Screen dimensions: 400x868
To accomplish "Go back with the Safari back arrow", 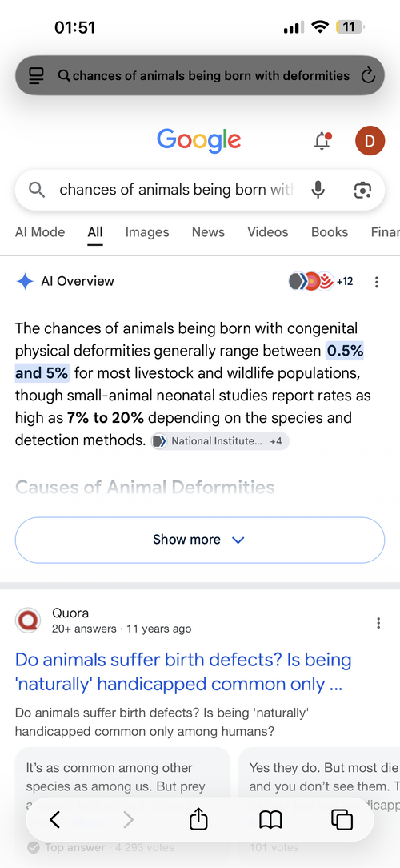I will pyautogui.click(x=54, y=819).
